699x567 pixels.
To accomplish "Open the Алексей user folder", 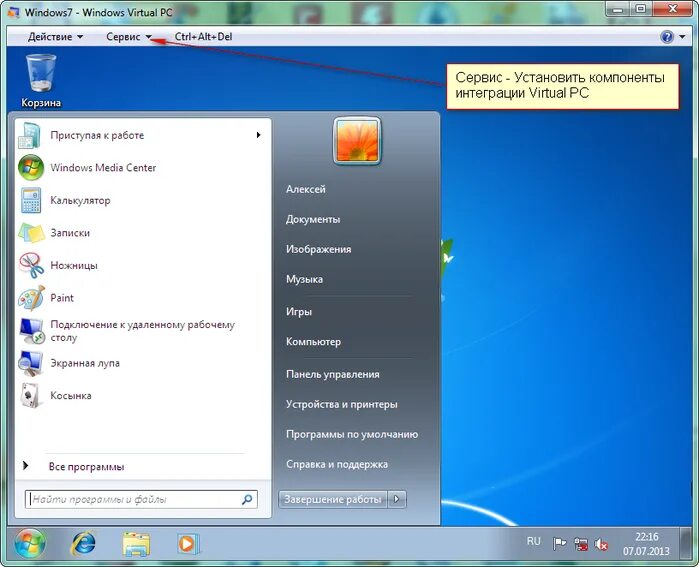I will tap(306, 189).
